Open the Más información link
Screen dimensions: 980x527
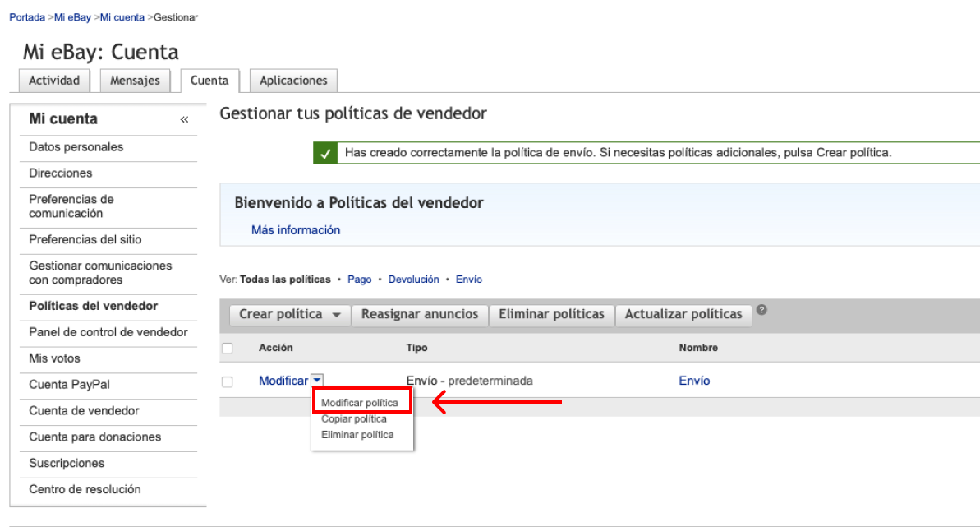point(296,230)
